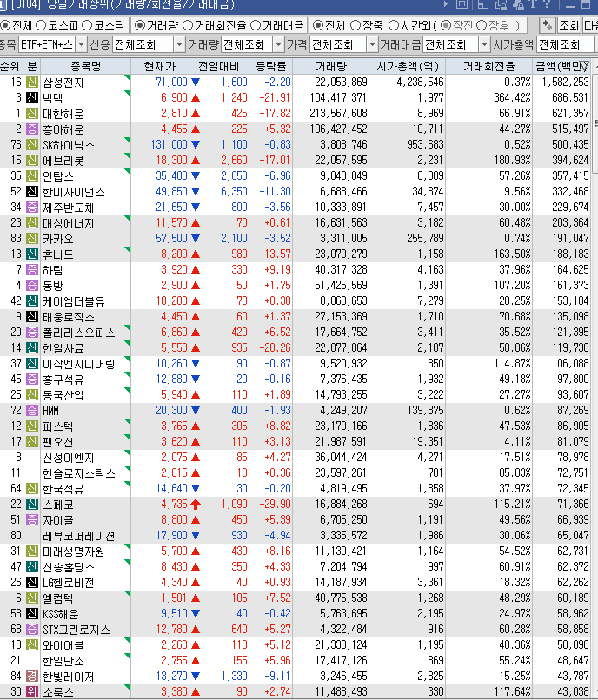This screenshot has height=700, width=598.
Task: Select the 에브리봇 stock name
Action: click(63, 161)
